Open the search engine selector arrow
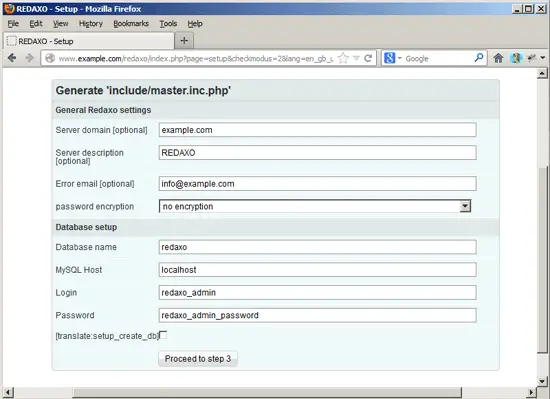Viewport: 550px width, 399px height. coord(400,58)
